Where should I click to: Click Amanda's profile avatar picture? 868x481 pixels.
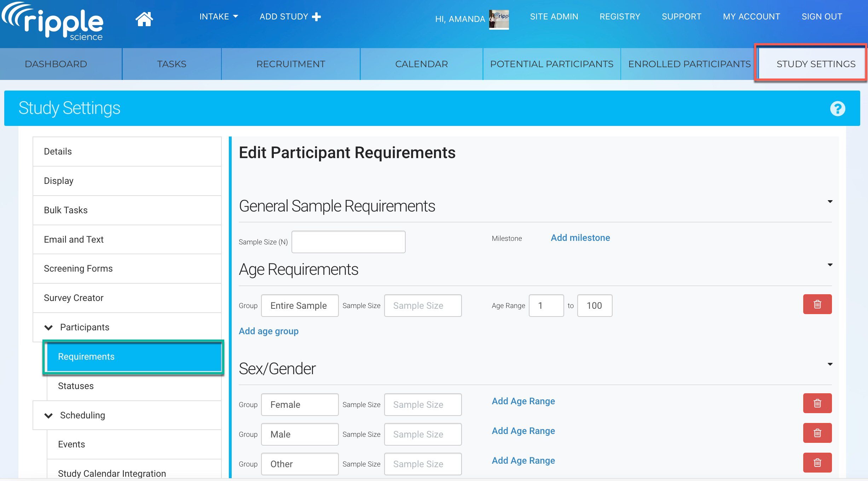click(499, 19)
